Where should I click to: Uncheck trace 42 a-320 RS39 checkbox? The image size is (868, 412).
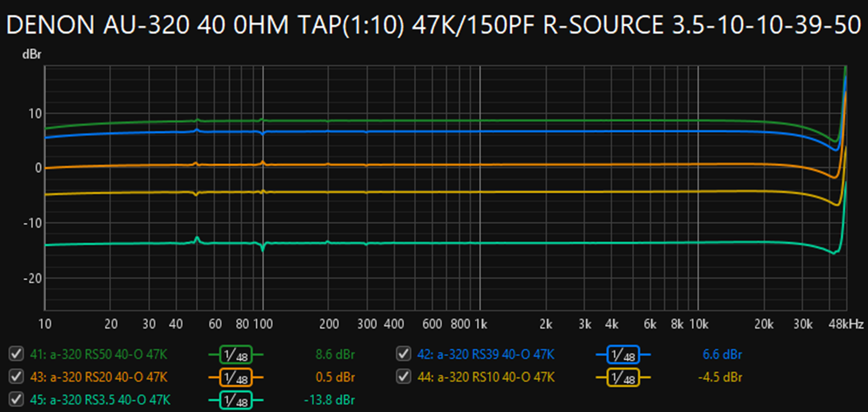coord(403,354)
